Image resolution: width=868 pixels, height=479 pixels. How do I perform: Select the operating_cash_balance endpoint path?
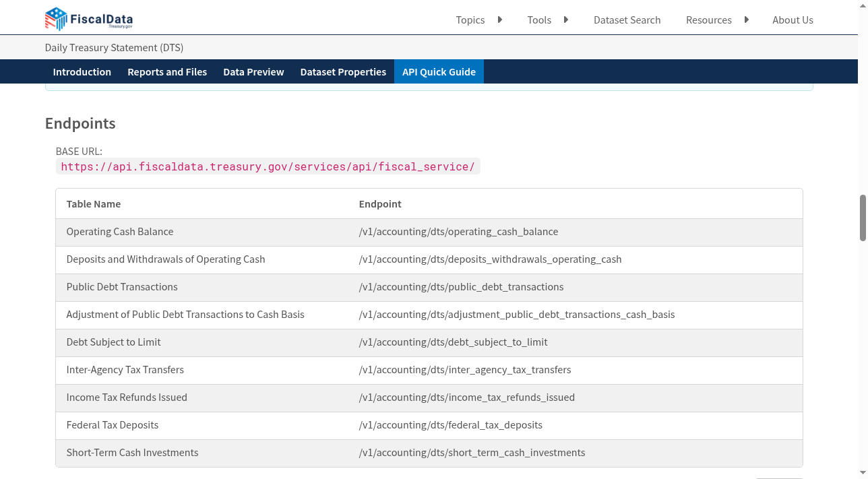(459, 232)
